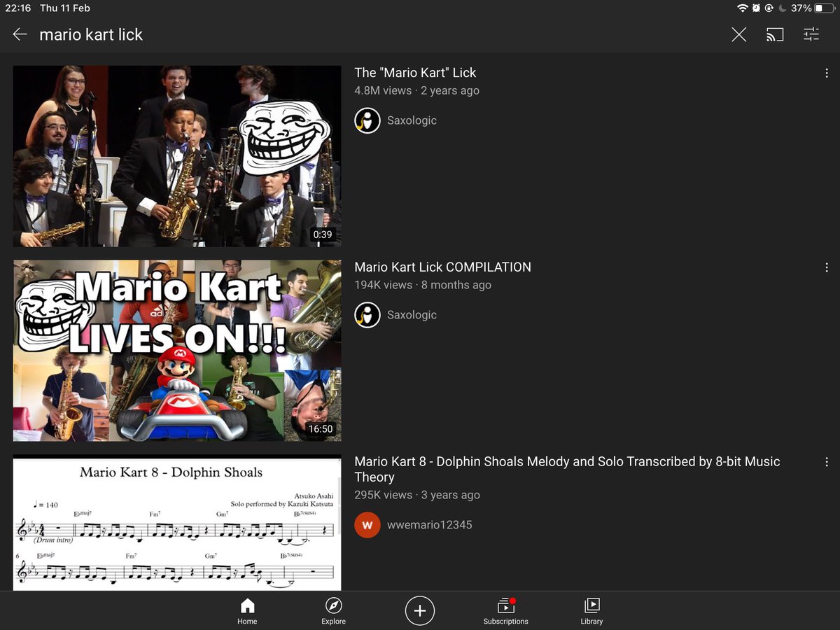Open the Dolphin Shoals sheet music thumbnail
Image resolution: width=840 pixels, height=630 pixels.
point(177,522)
